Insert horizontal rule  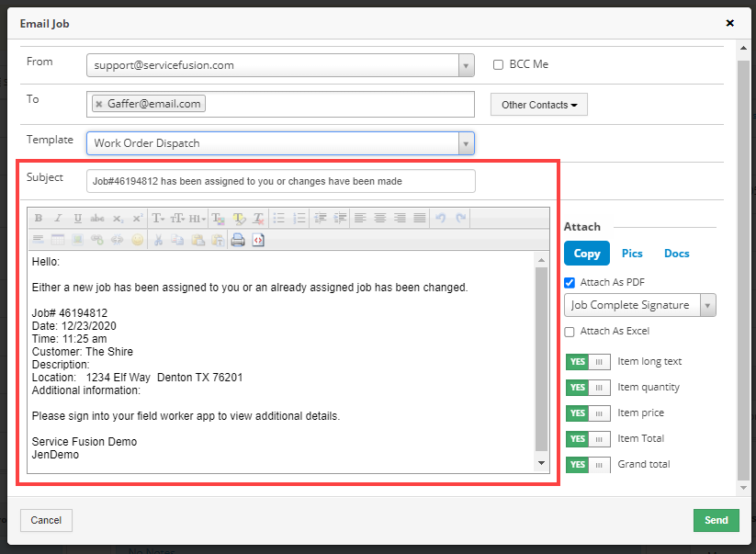pos(38,239)
